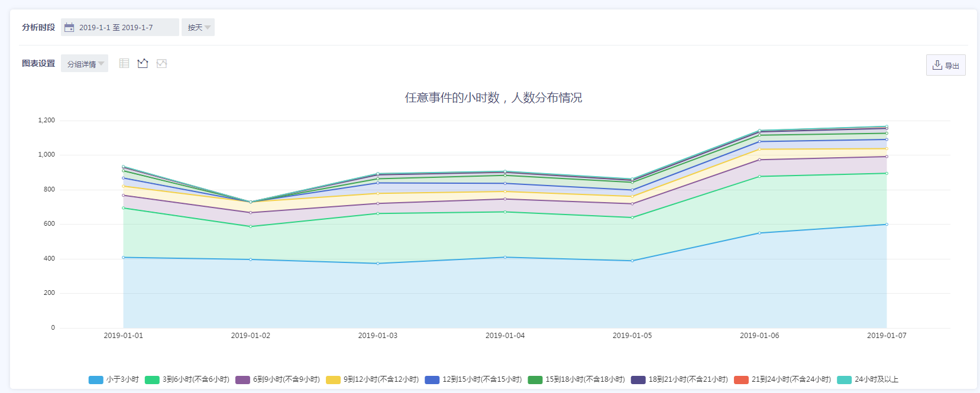This screenshot has height=393, width=980.
Task: Open the 2019-1-1 至 2019-1-7 date picker
Action: 116,27
